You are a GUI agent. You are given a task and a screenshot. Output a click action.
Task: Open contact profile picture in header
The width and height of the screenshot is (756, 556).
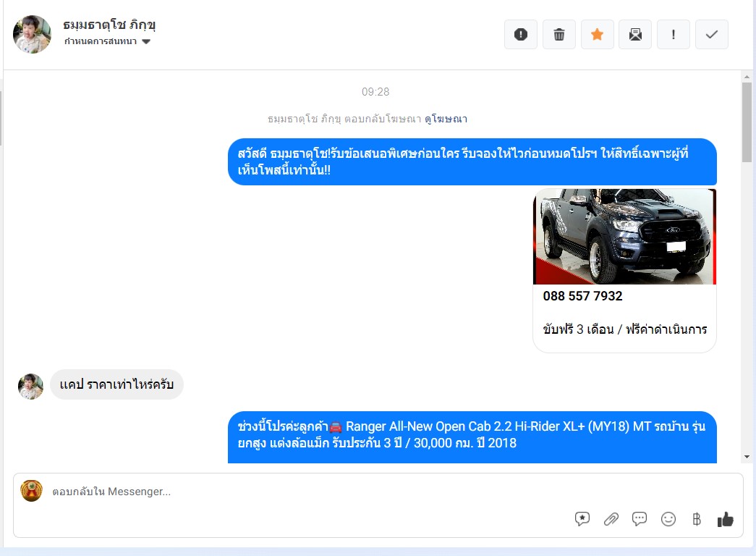(x=32, y=34)
